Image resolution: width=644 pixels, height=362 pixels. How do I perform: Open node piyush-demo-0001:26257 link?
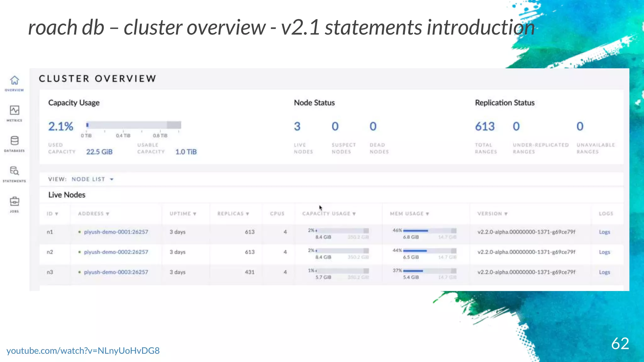tap(116, 232)
